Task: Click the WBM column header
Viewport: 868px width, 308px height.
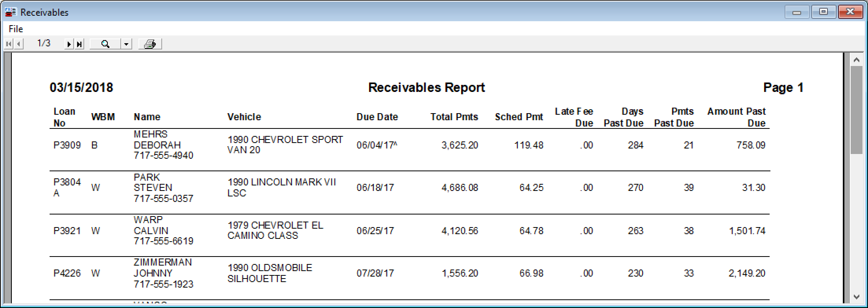Action: (x=103, y=117)
